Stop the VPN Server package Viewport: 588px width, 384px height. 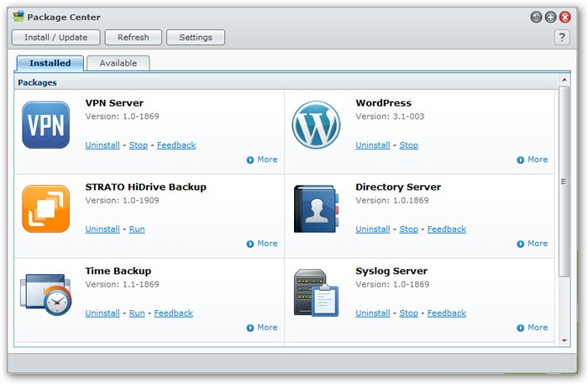[139, 145]
